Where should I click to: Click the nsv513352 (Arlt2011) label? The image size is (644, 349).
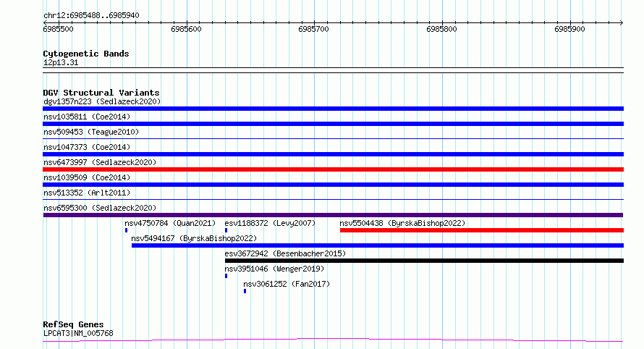(x=87, y=193)
